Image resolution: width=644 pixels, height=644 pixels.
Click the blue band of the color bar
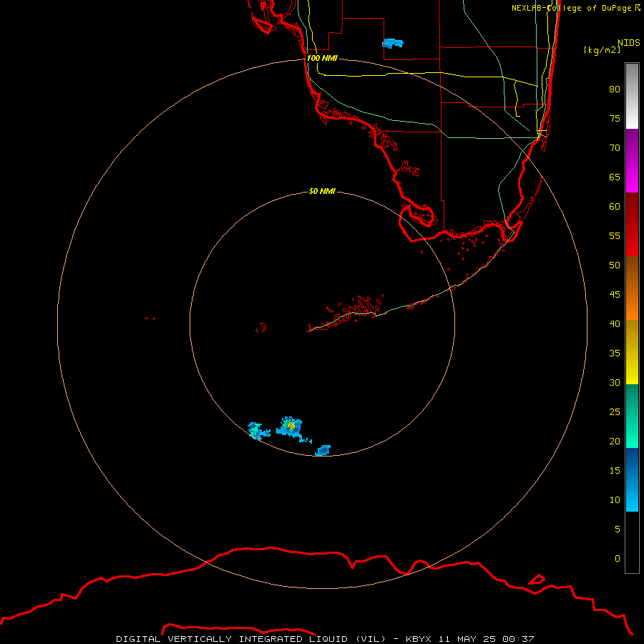click(632, 479)
